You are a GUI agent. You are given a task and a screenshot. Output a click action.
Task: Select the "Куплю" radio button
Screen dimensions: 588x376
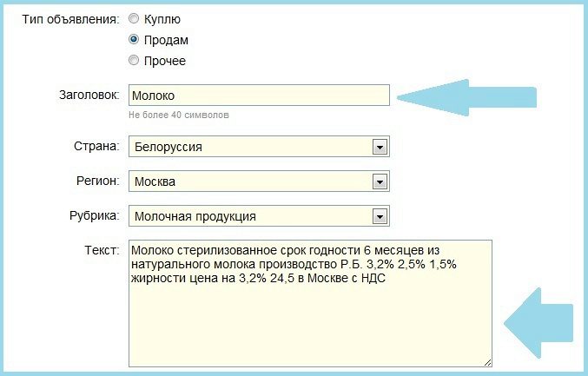(133, 18)
